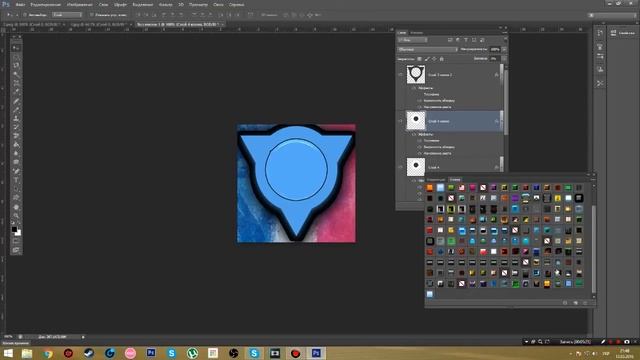Toggle lock all icon in Layers panel

[441, 59]
